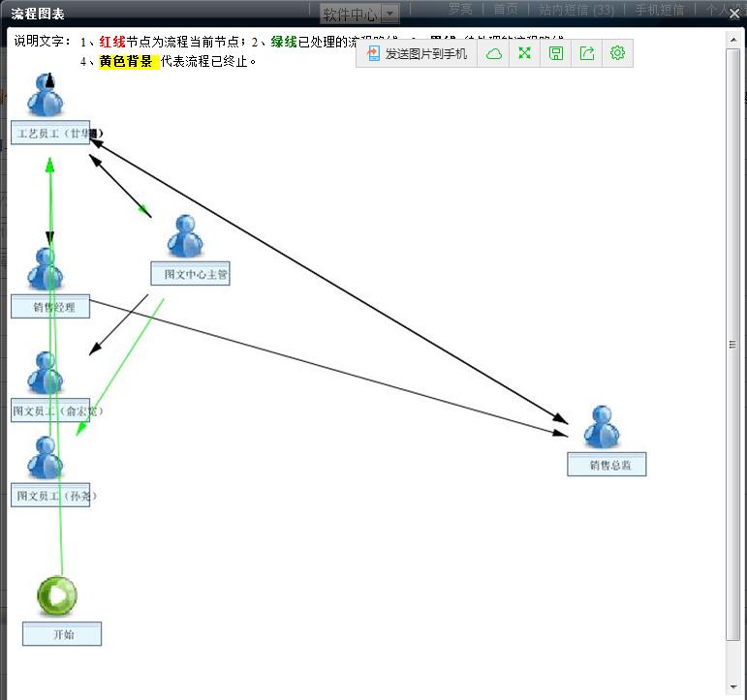The height and width of the screenshot is (700, 747).
Task: Click the phone icon beside 发送图片到手机
Action: click(373, 53)
